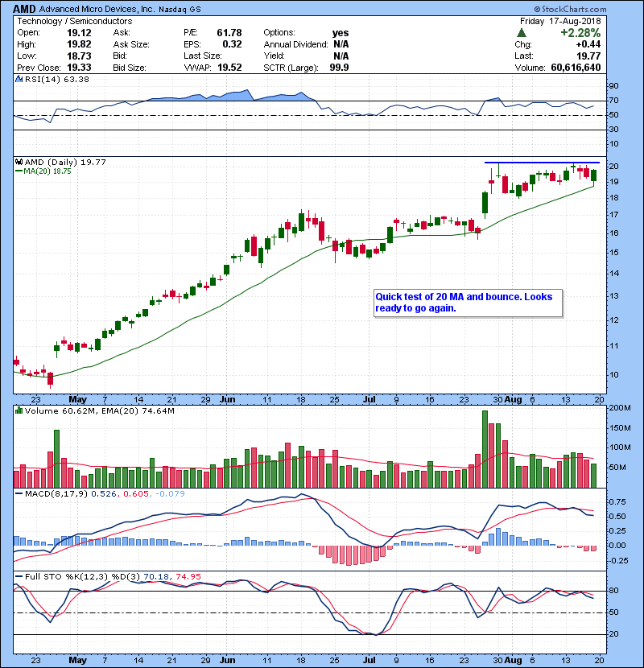Click the EPS value 0.32

233,44
